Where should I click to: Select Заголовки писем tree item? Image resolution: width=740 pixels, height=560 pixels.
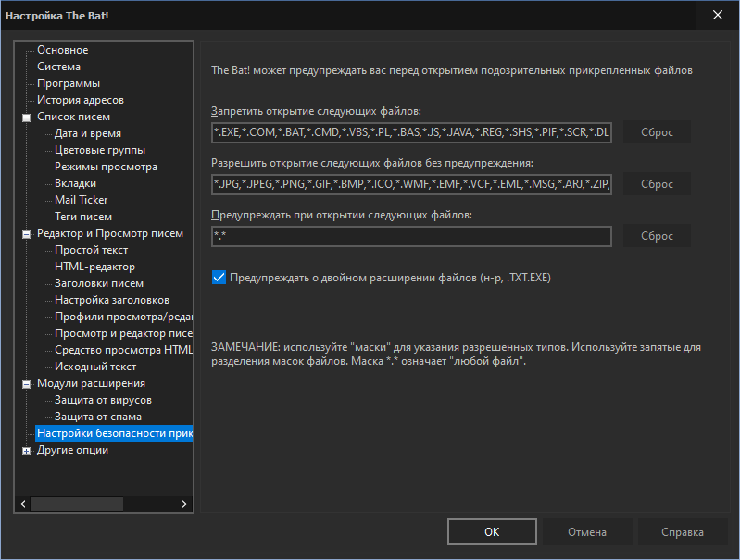point(99,283)
